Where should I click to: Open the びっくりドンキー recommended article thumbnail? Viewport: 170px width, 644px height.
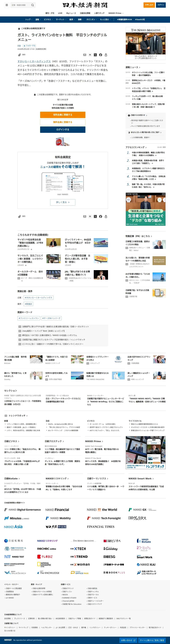tap(101, 243)
